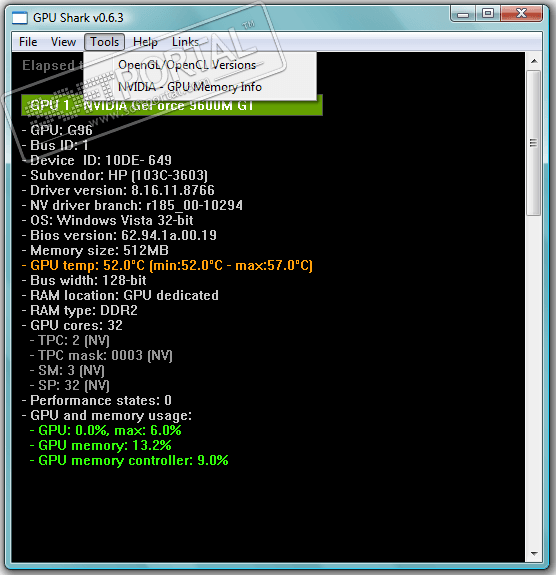The image size is (556, 575).
Task: Click 'TPC mask: 0003 (NV)' text
Action: 101,356
